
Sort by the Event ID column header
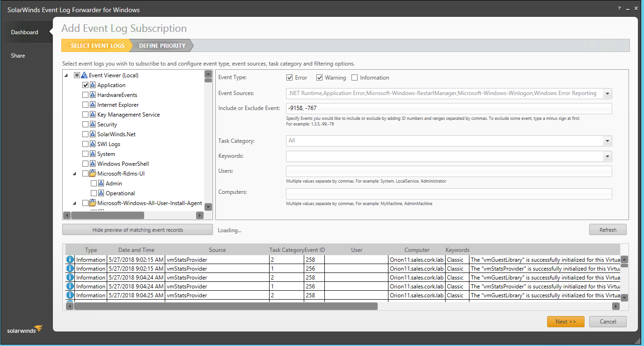point(315,250)
